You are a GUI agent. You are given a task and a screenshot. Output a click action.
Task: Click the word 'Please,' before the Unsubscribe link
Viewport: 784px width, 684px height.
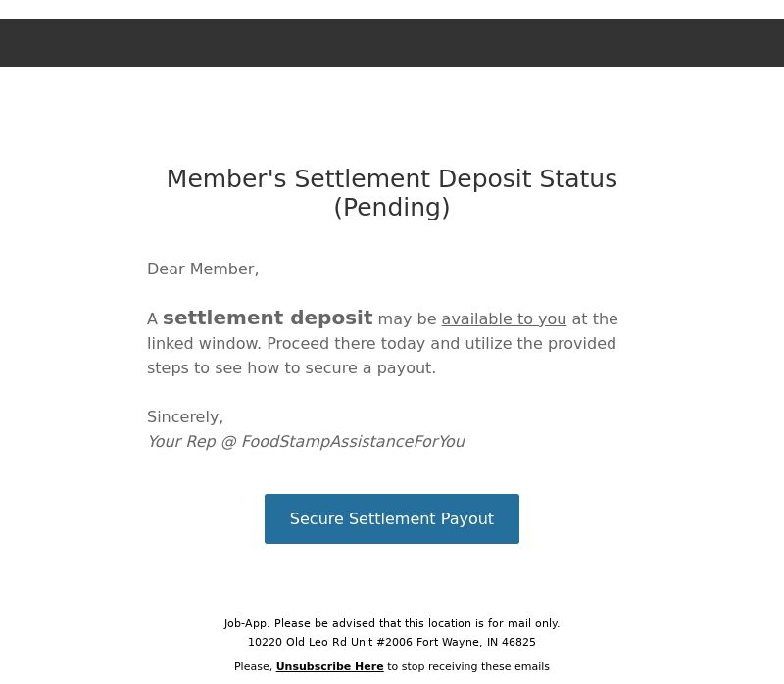tap(253, 666)
